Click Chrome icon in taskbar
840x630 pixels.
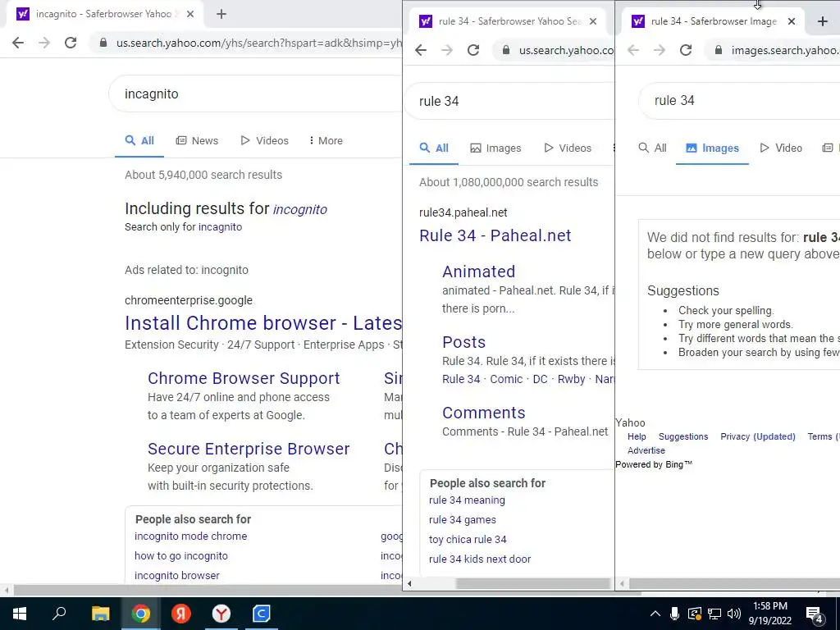click(141, 614)
